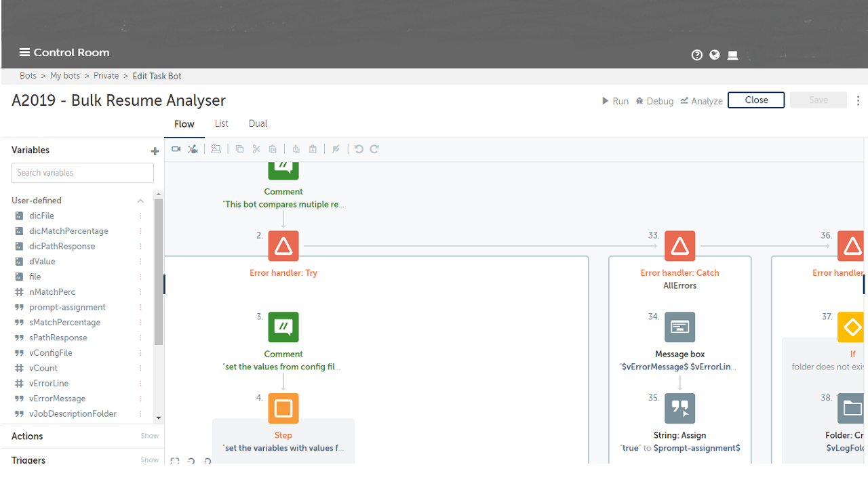Image resolution: width=868 pixels, height=488 pixels.
Task: Click the Redo arrow in the toolbar
Action: click(374, 149)
